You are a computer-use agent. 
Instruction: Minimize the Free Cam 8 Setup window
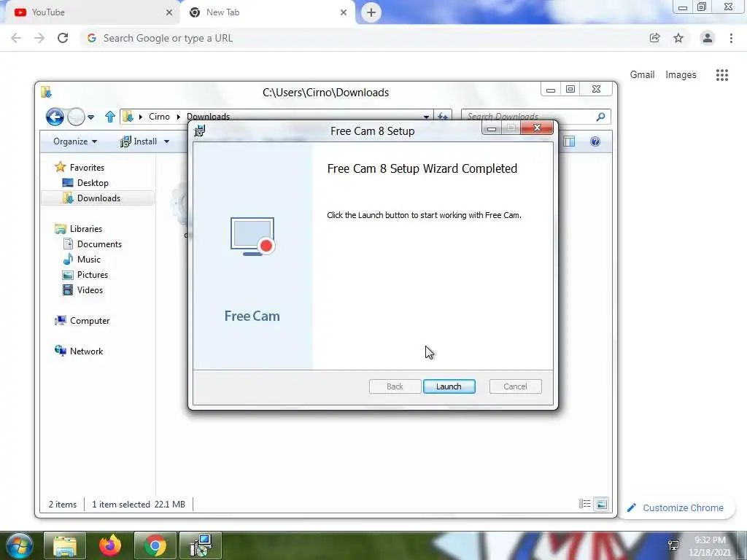click(x=492, y=128)
